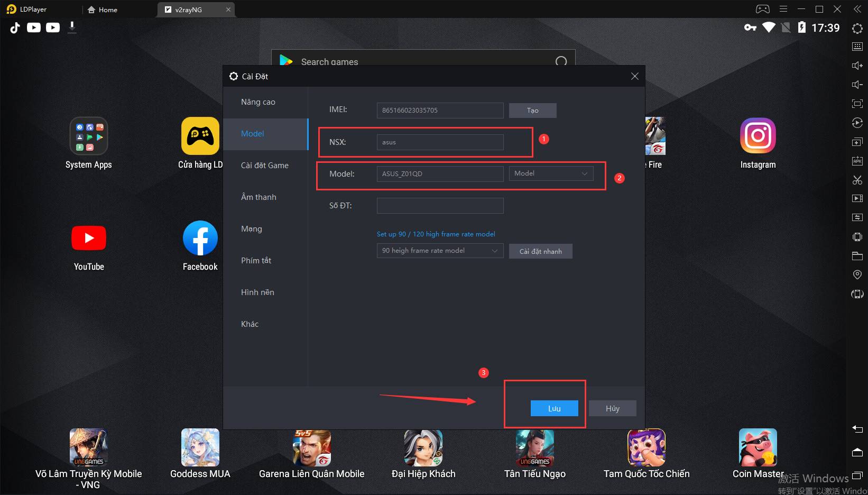The height and width of the screenshot is (495, 868).
Task: Open the Phím tắt settings tab
Action: point(265,261)
